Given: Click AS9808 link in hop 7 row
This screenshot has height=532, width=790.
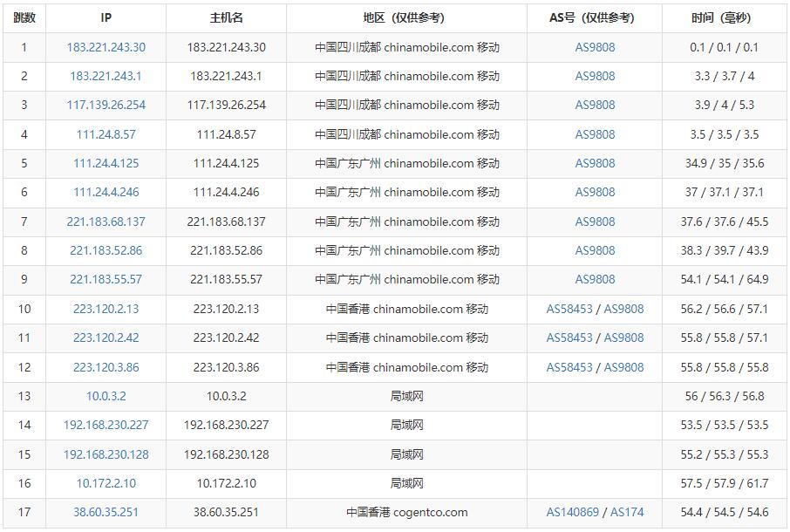Looking at the screenshot, I should pyautogui.click(x=595, y=222).
